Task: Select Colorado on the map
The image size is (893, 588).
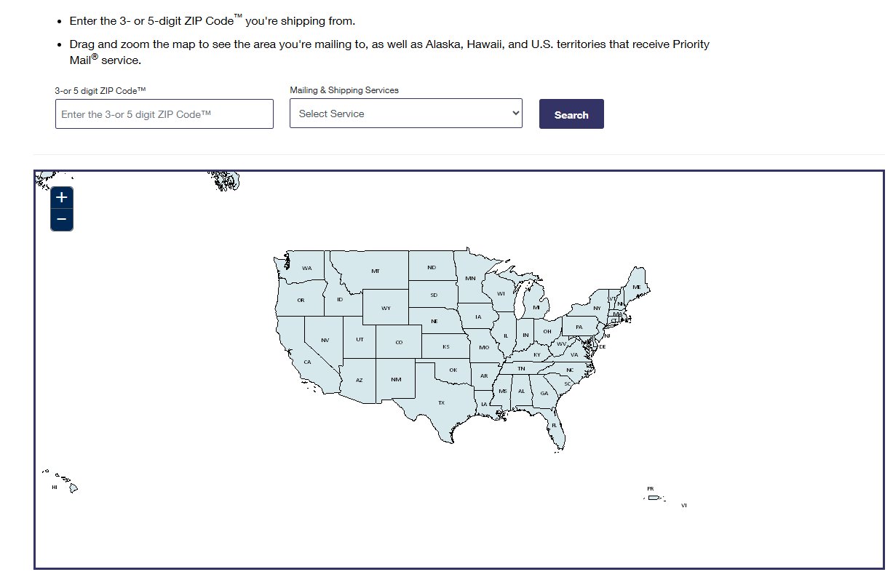Action: (397, 341)
